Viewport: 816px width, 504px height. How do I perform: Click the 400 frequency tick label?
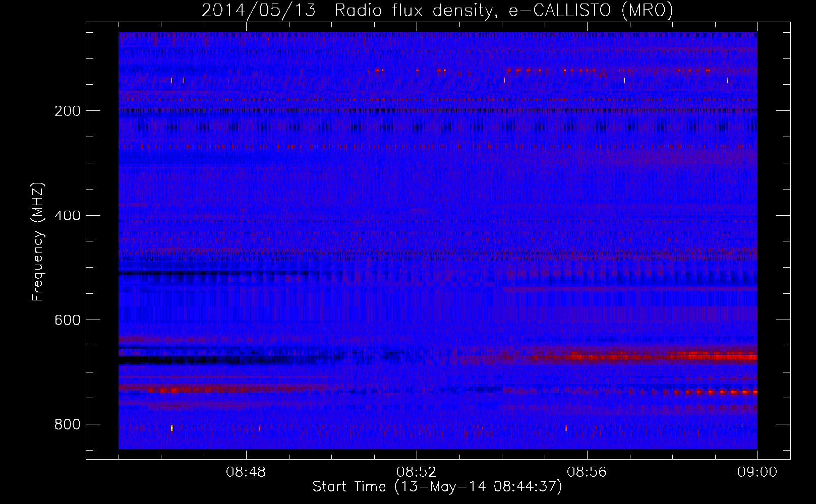pos(68,216)
